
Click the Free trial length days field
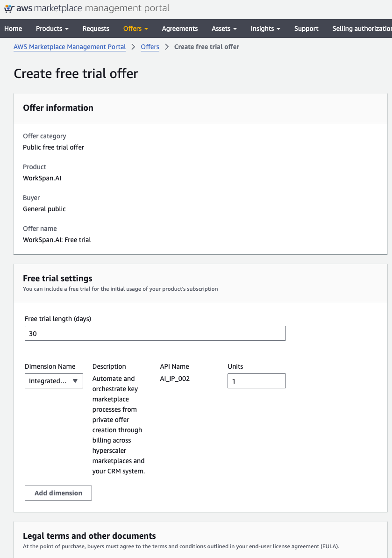point(155,334)
